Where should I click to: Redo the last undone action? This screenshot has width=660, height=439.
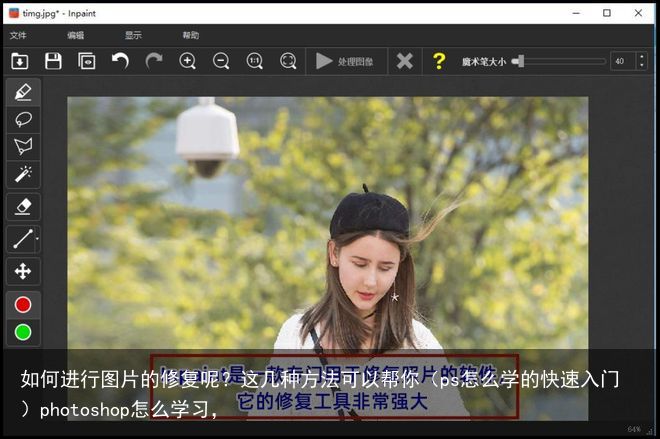click(154, 61)
